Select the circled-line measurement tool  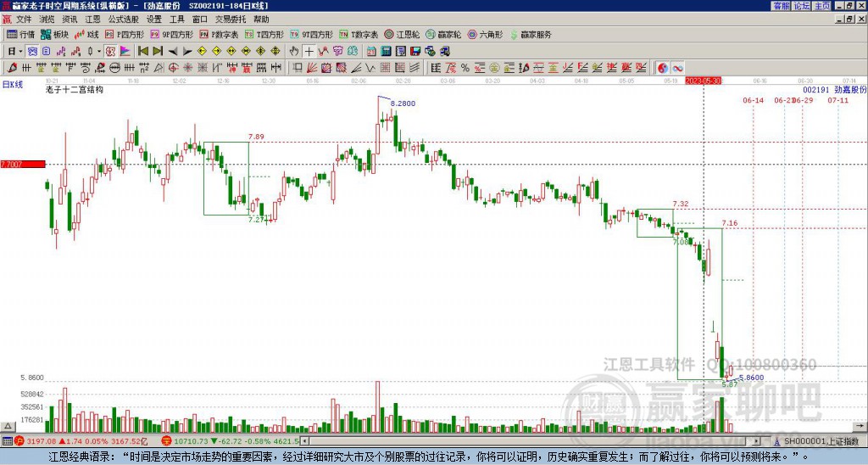114,68
